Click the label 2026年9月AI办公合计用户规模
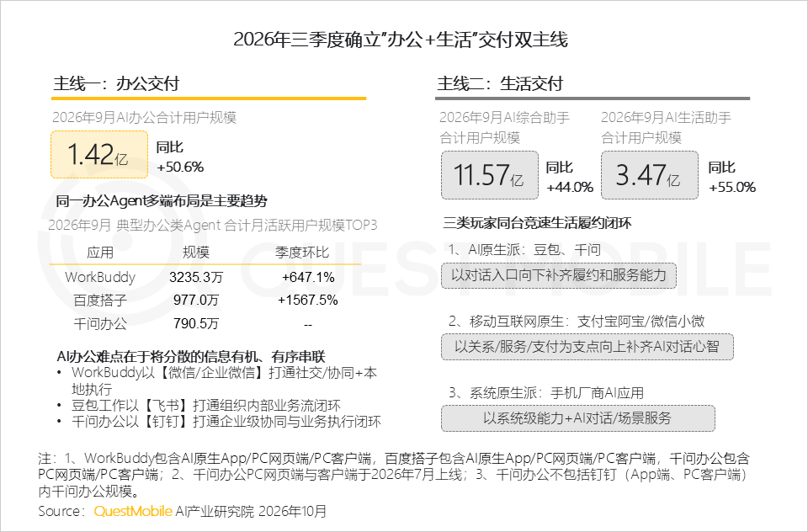The width and height of the screenshot is (808, 532). point(144,118)
